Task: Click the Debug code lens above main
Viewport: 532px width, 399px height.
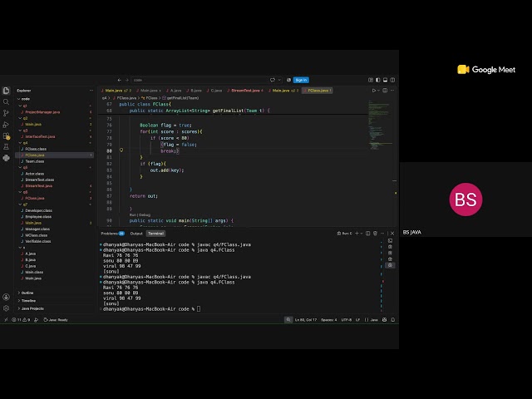Action: pyautogui.click(x=145, y=214)
